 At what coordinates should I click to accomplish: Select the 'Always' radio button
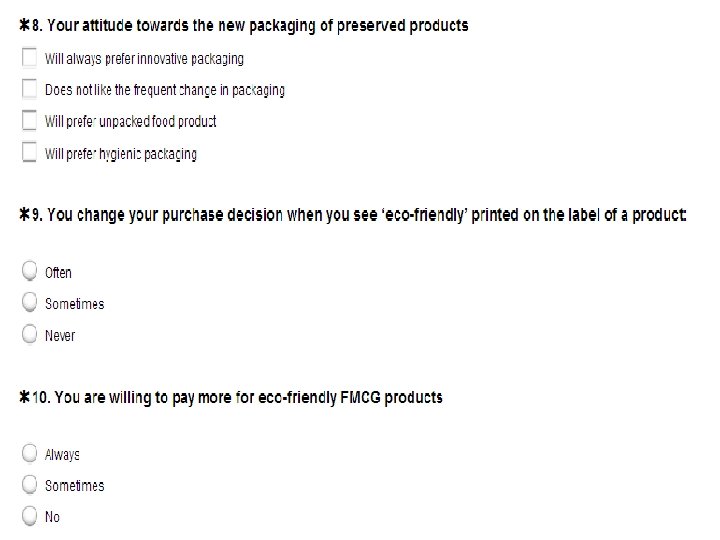click(30, 453)
